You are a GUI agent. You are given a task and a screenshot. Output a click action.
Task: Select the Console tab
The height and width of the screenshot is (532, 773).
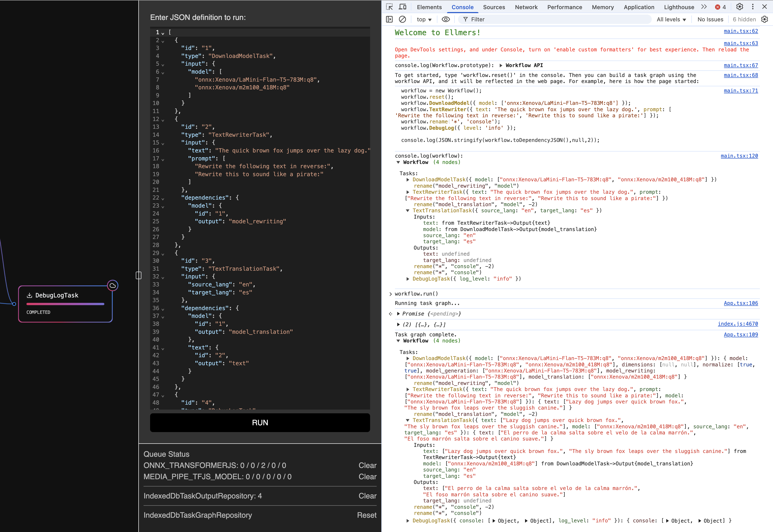462,7
